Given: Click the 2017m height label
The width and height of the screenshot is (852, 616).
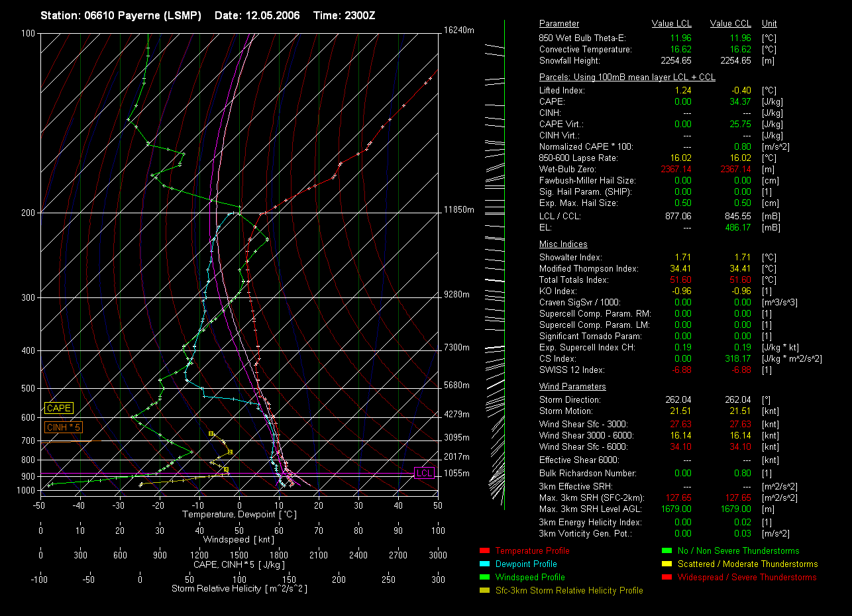Looking at the screenshot, I should tap(456, 457).
